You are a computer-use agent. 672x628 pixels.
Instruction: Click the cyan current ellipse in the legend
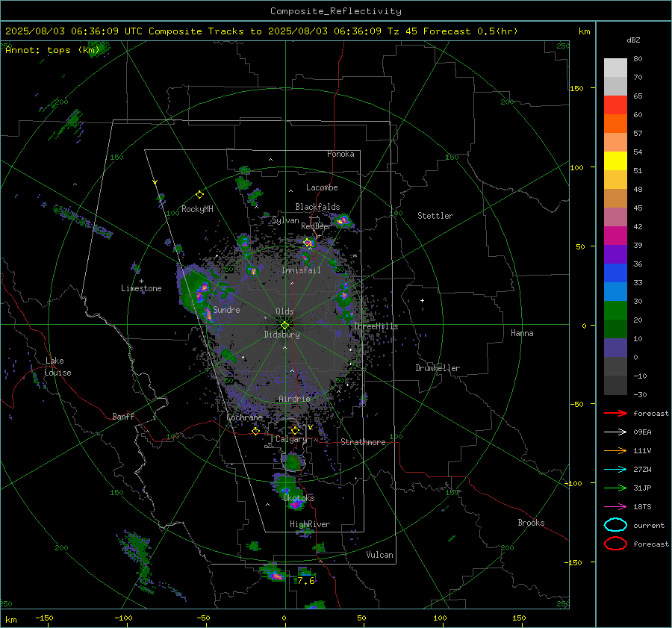point(615,525)
